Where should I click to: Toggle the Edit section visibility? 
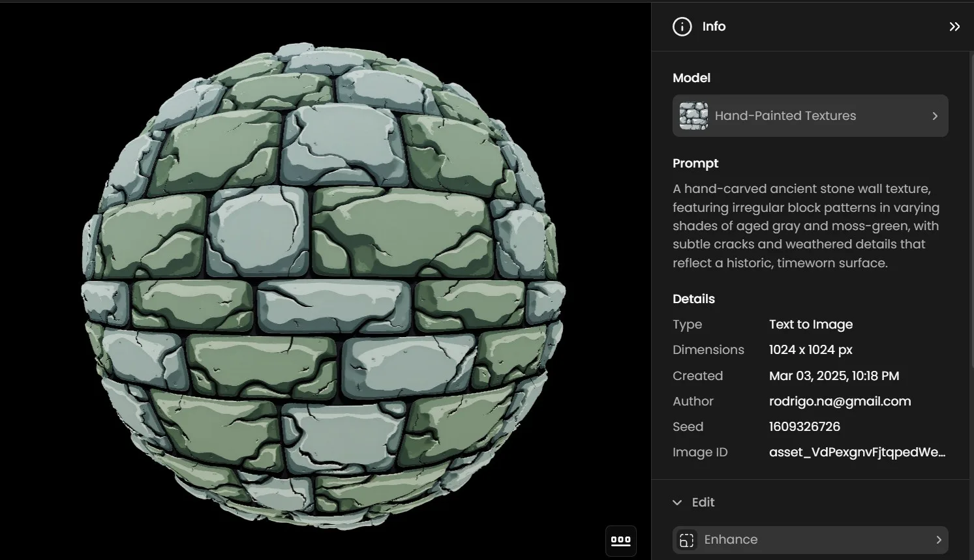pos(677,502)
